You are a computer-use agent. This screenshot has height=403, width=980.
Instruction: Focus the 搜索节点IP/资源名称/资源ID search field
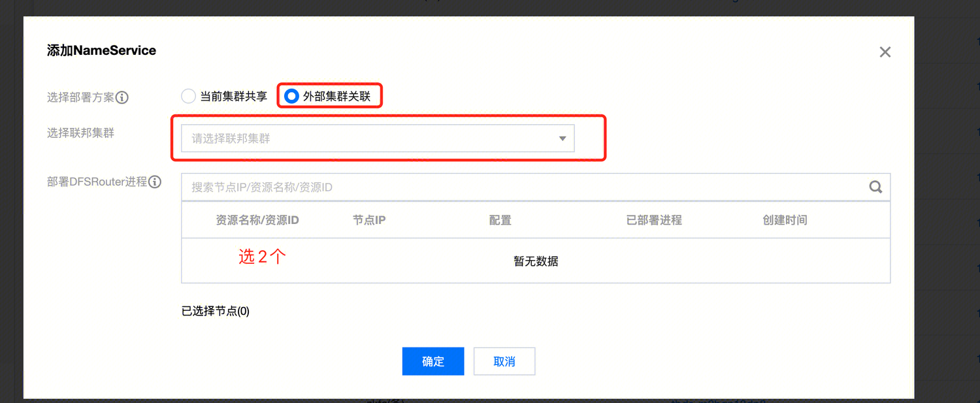[x=523, y=187]
